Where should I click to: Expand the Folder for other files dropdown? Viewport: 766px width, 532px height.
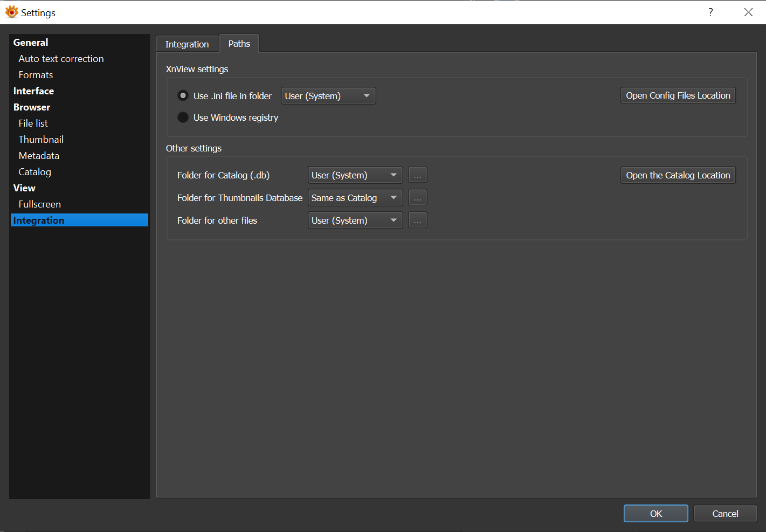point(355,220)
